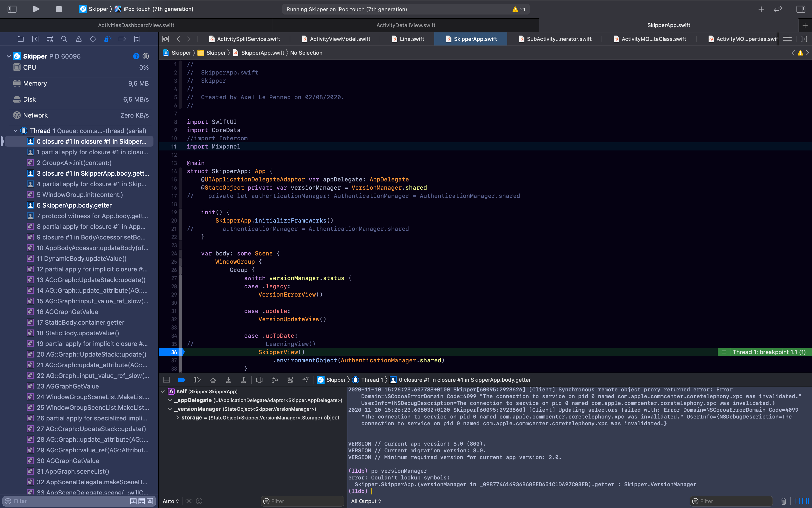812x508 pixels.
Task: Click the Stop button in toolbar
Action: coord(59,9)
